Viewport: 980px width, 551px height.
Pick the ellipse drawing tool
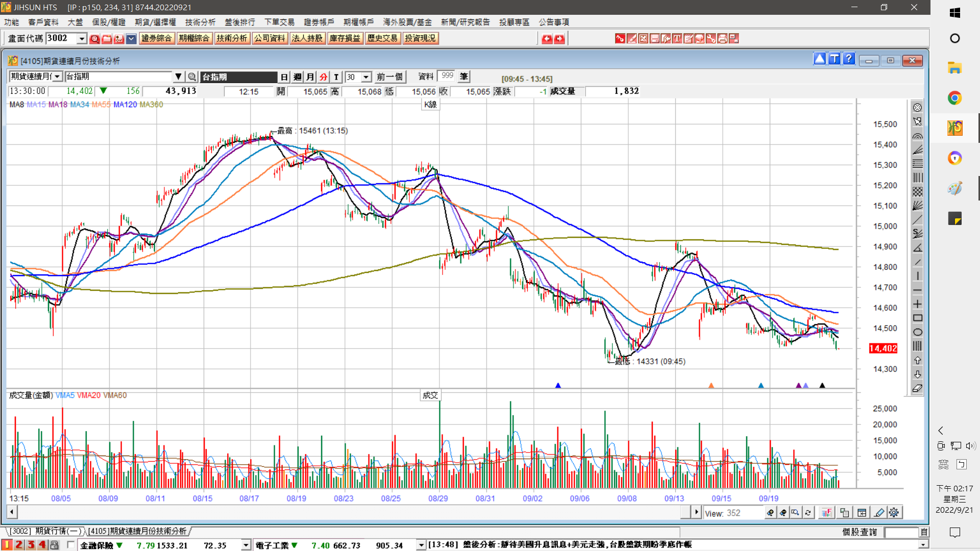pyautogui.click(x=917, y=332)
